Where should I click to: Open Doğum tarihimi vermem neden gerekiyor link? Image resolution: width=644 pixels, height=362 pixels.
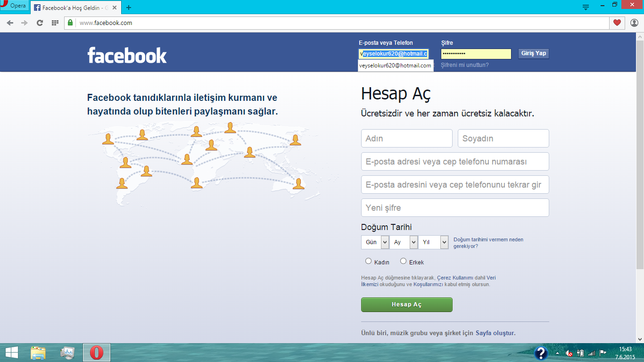pyautogui.click(x=488, y=243)
